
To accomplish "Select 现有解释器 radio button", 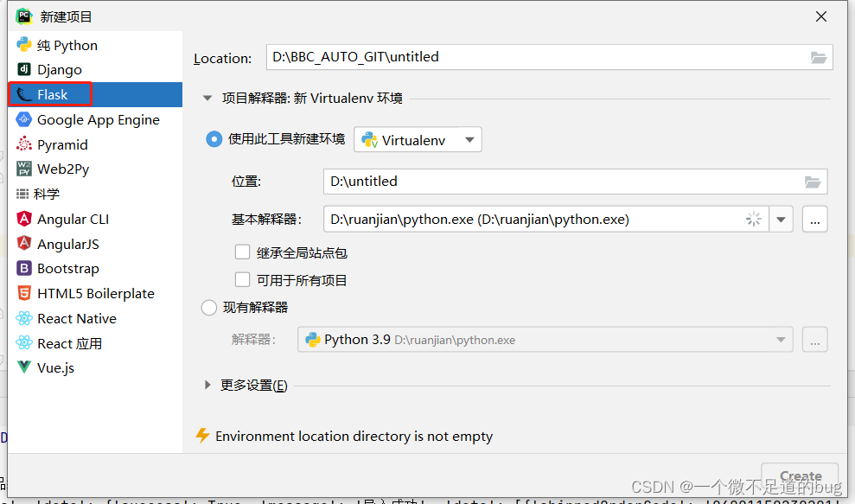I will [209, 308].
